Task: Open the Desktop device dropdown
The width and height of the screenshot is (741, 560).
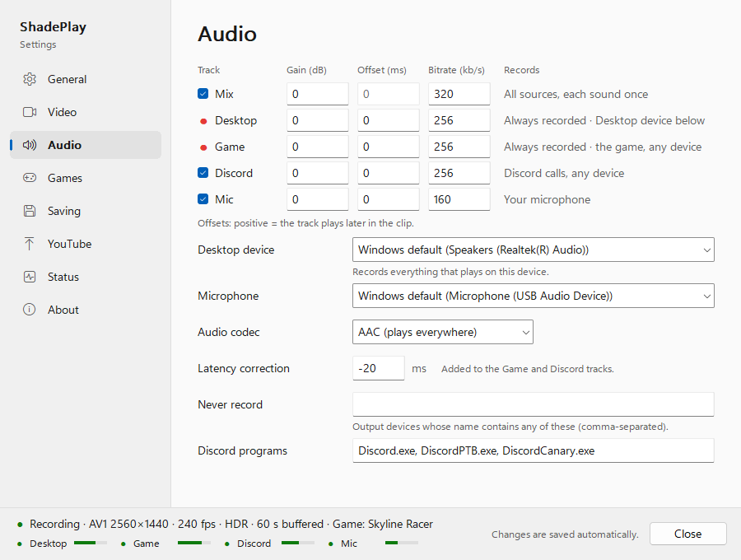Action: (x=533, y=250)
